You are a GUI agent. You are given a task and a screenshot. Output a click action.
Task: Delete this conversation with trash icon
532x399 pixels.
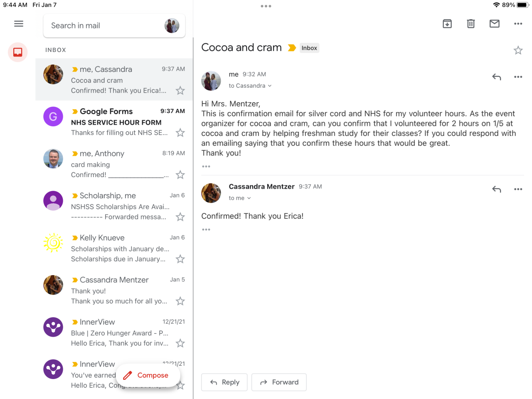click(471, 24)
